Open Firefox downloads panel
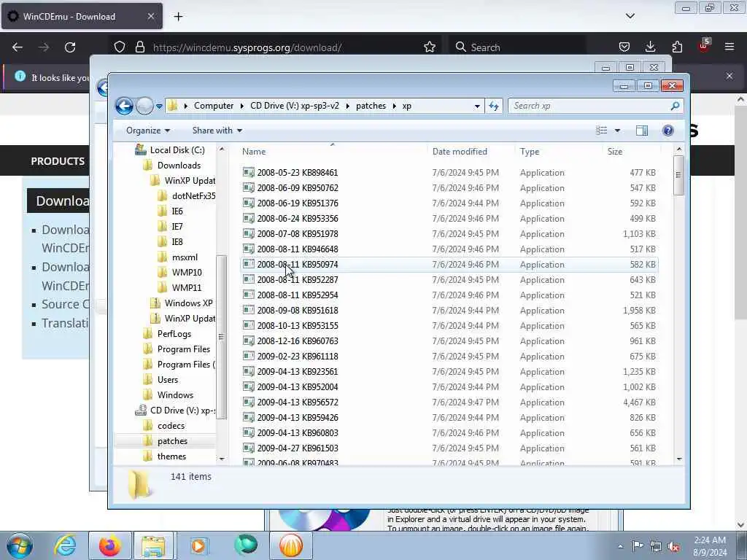This screenshot has width=747, height=560. point(650,47)
